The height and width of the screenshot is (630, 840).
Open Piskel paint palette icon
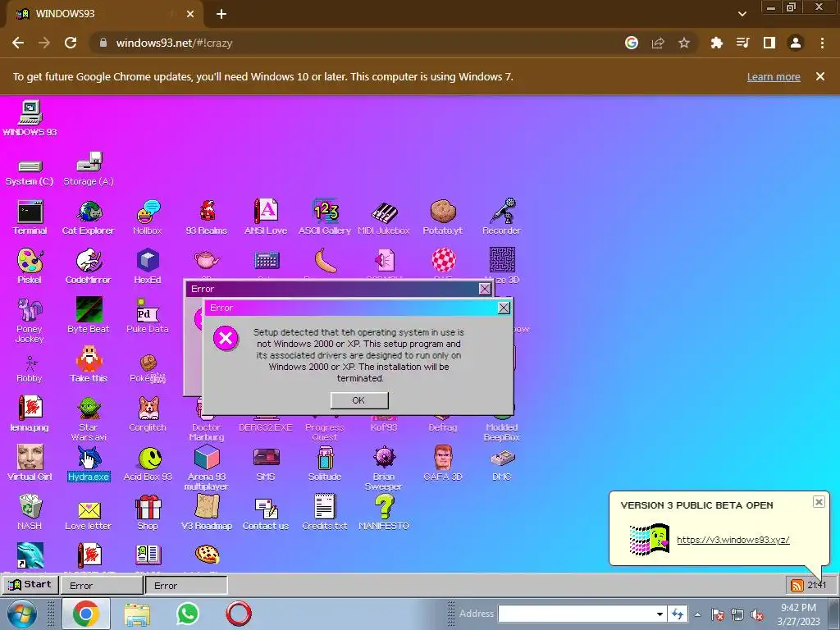coord(30,266)
